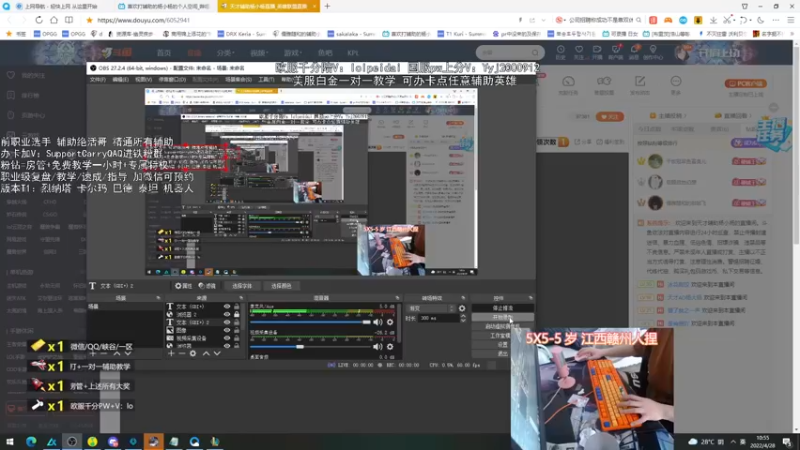
Task: Hide the first 文本 (GDI+) source
Action: pos(227,307)
